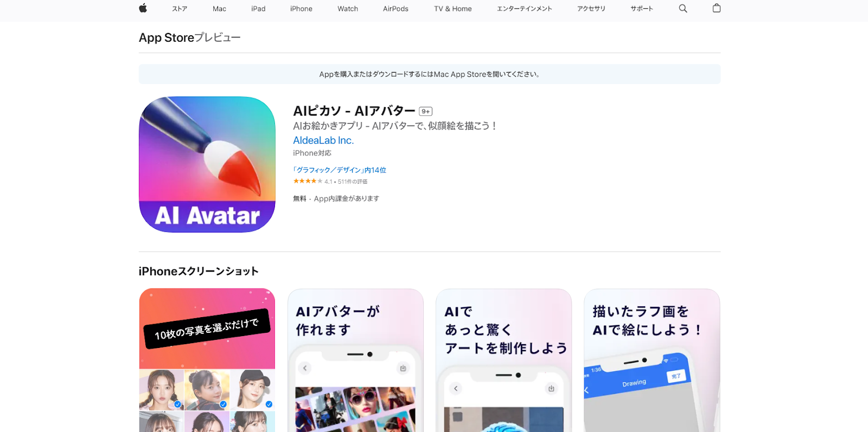Image resolution: width=868 pixels, height=432 pixels.
Task: Open the サポート menu item
Action: pos(642,9)
